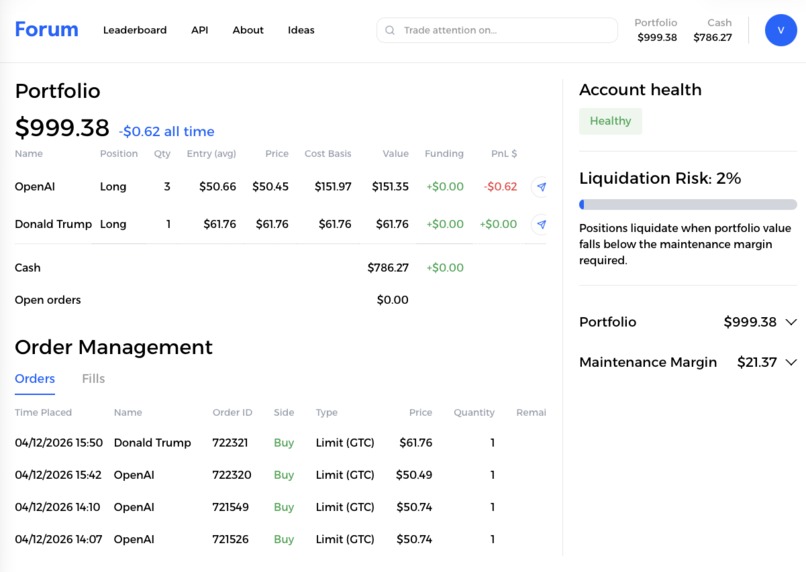Click the Open orders value $0.00
Screen dimensions: 806x572
point(392,300)
